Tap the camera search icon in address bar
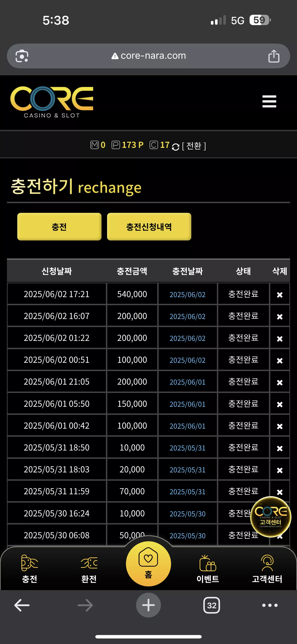The height and width of the screenshot is (644, 297). (22, 56)
